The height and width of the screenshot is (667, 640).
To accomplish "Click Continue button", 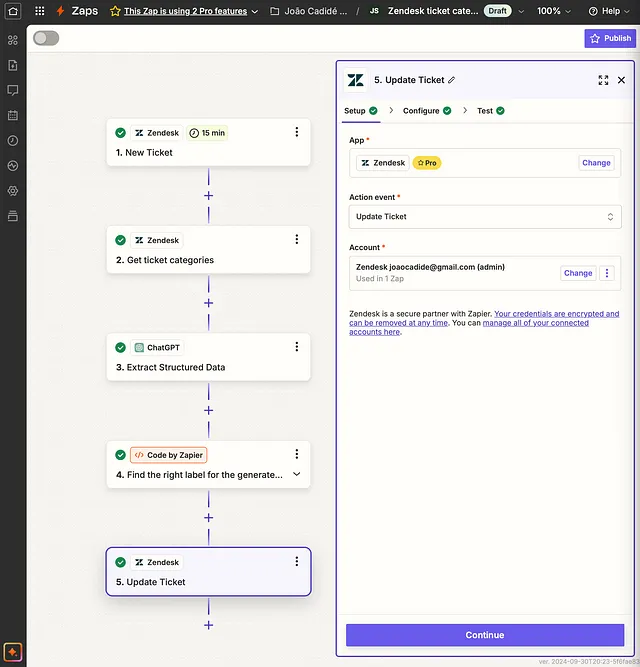I will tap(485, 635).
